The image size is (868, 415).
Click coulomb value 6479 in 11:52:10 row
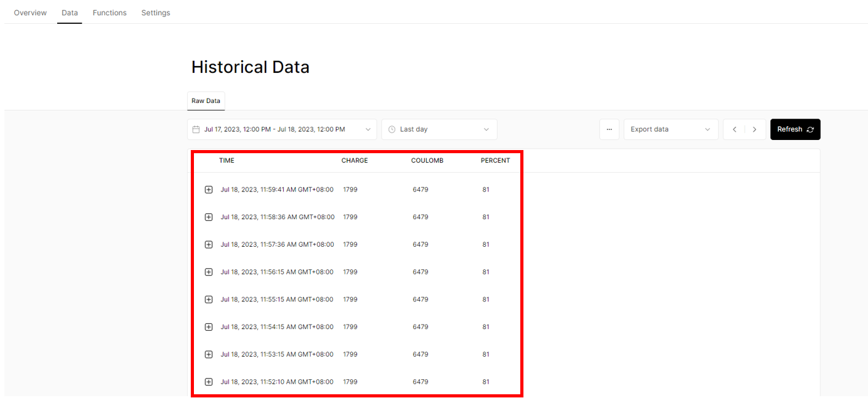pos(421,382)
